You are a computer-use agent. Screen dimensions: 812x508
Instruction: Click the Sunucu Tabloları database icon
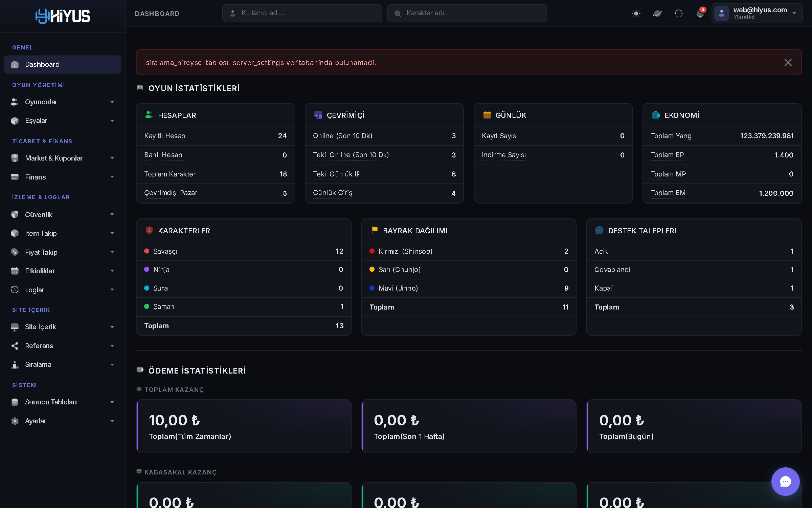pos(15,402)
